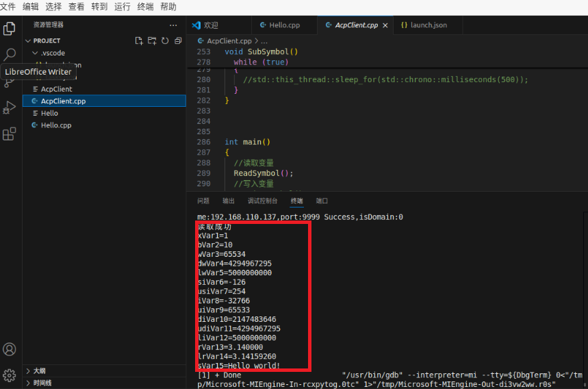This screenshot has height=389, width=588.
Task: Click breadcrumb chevron after AcpClient.cpp
Action: click(257, 41)
